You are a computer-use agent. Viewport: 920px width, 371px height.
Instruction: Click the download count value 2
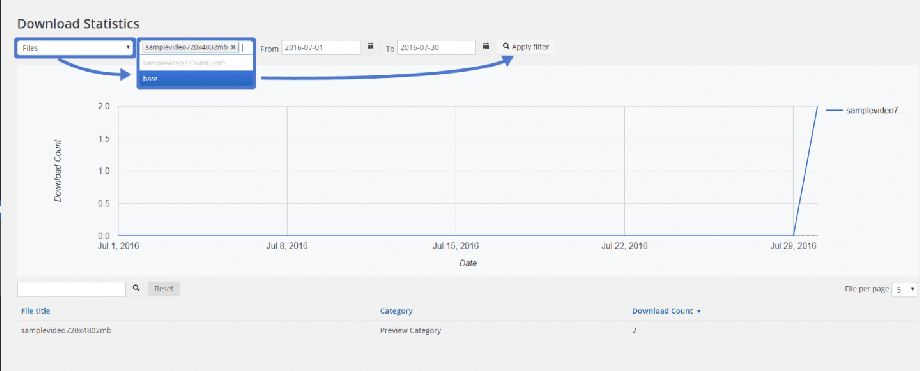tap(634, 330)
